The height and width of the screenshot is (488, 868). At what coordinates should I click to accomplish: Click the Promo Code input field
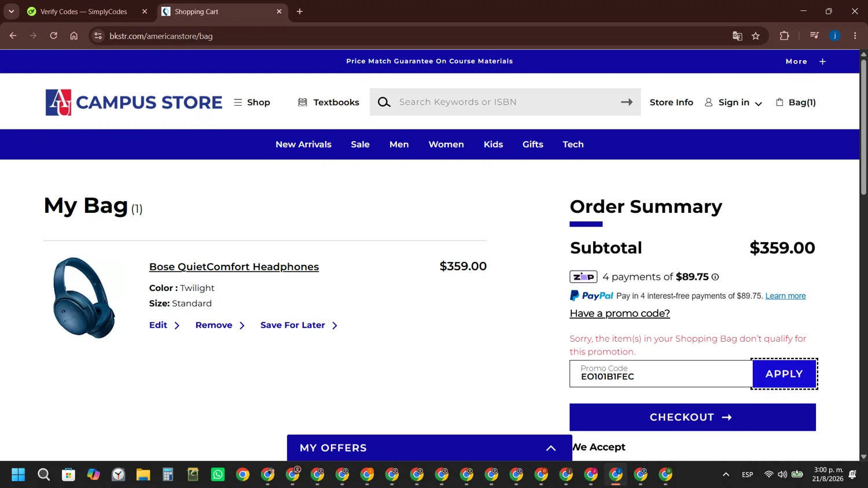661,374
